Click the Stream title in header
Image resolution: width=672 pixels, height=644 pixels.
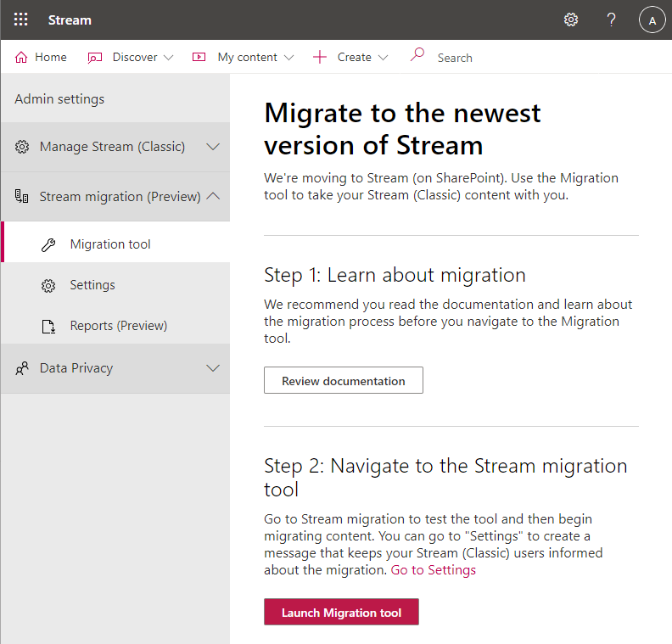[x=70, y=20]
